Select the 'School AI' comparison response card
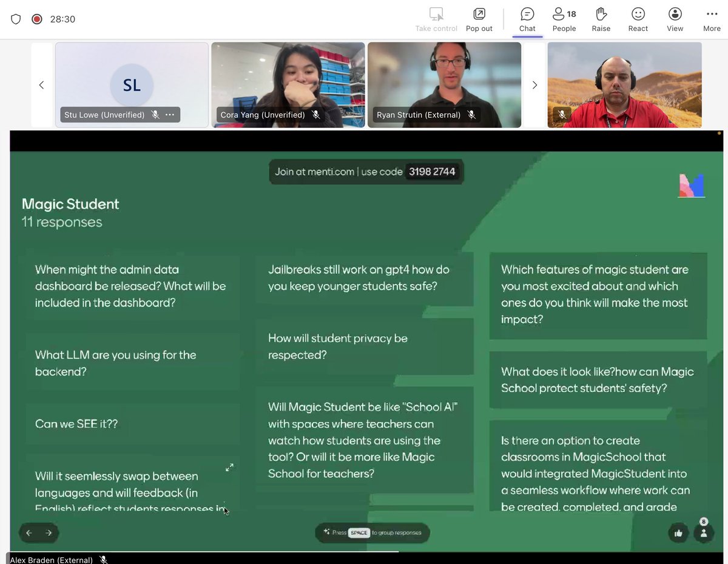Screen dimensions: 728x564 click(364, 440)
